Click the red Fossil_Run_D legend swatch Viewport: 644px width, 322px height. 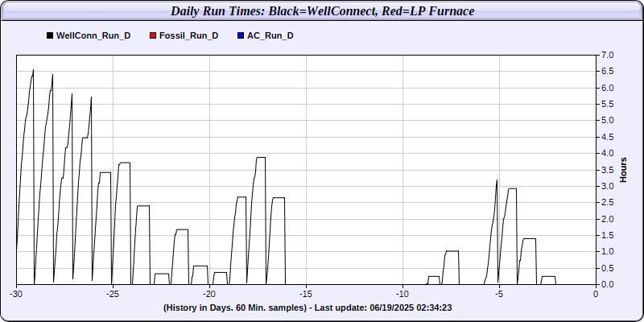tap(153, 35)
